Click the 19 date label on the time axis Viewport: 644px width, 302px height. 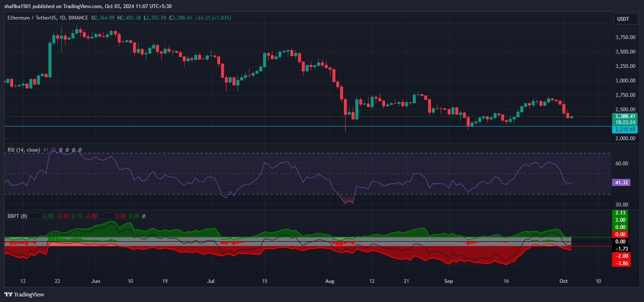(165, 281)
